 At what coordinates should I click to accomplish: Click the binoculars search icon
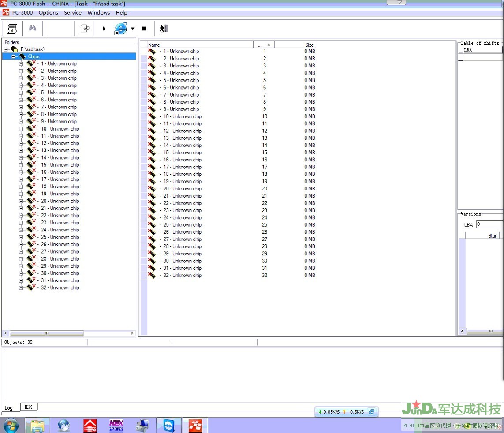pos(32,29)
